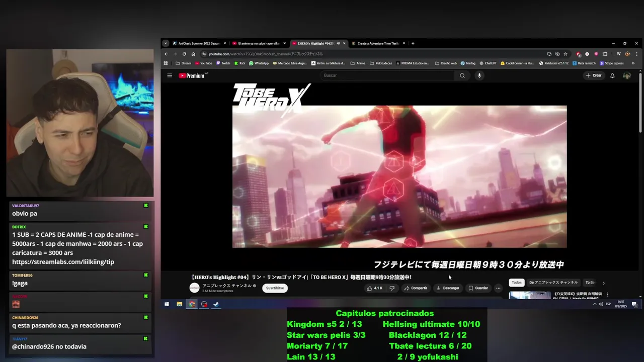Viewport: 644px width, 362px height.
Task: Switch to Create a Adventure Time Tierlist tab
Action: (378, 43)
